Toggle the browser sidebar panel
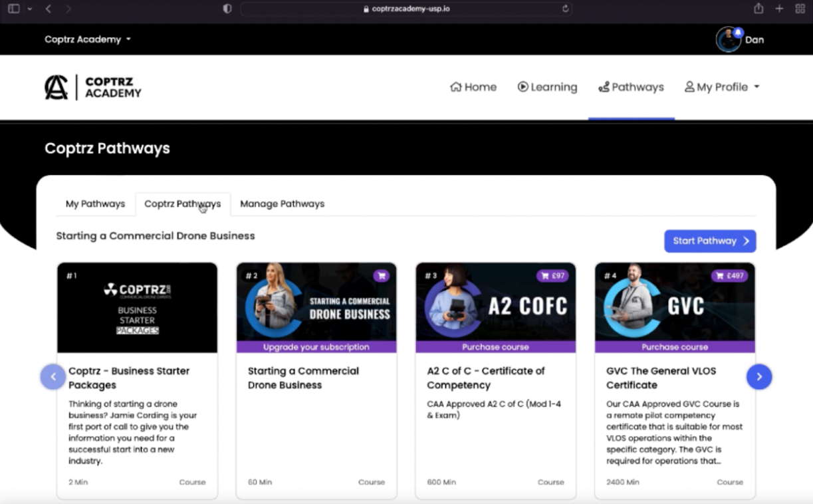Screen dimensions: 813x504 pyautogui.click(x=13, y=9)
